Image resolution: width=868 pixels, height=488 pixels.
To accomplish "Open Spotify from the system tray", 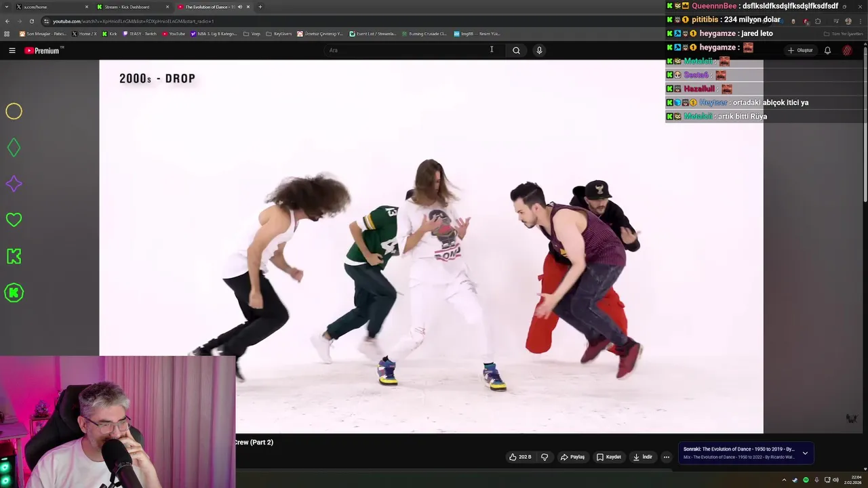I will coord(806,480).
